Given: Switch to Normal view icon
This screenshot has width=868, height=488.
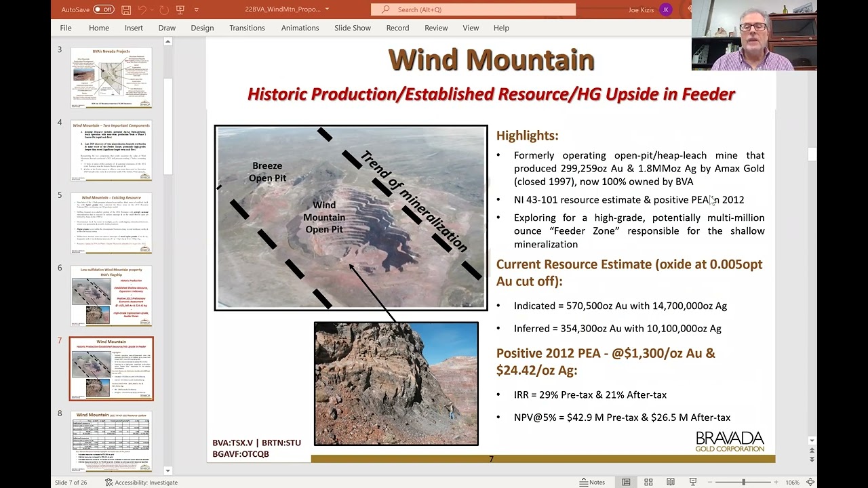Looking at the screenshot, I should [x=626, y=483].
